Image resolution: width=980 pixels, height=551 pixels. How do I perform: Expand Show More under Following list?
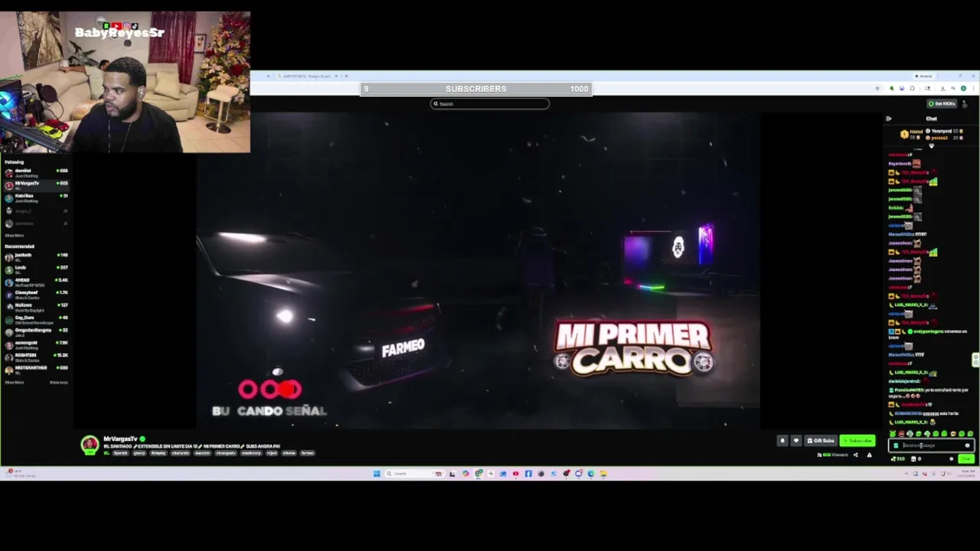(15, 235)
